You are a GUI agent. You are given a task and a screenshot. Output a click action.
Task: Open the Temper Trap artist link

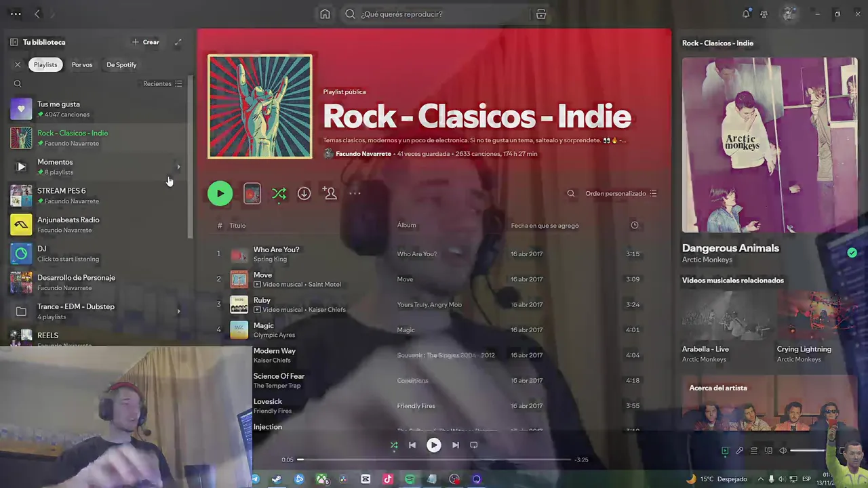[277, 386]
